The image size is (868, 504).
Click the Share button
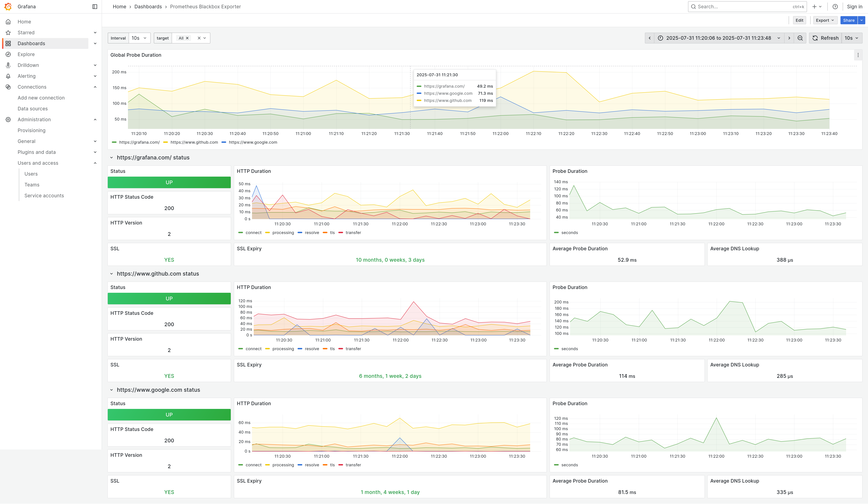tap(848, 20)
